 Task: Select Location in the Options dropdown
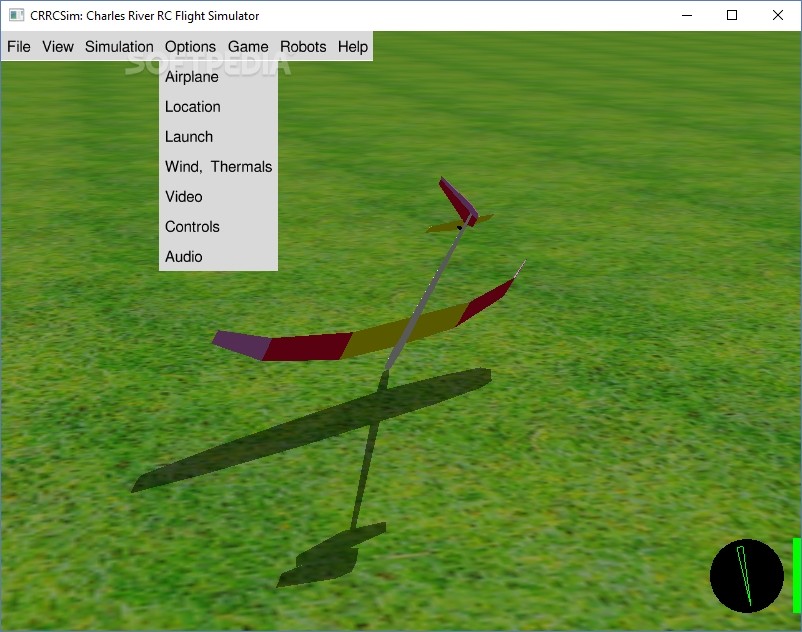pos(218,107)
